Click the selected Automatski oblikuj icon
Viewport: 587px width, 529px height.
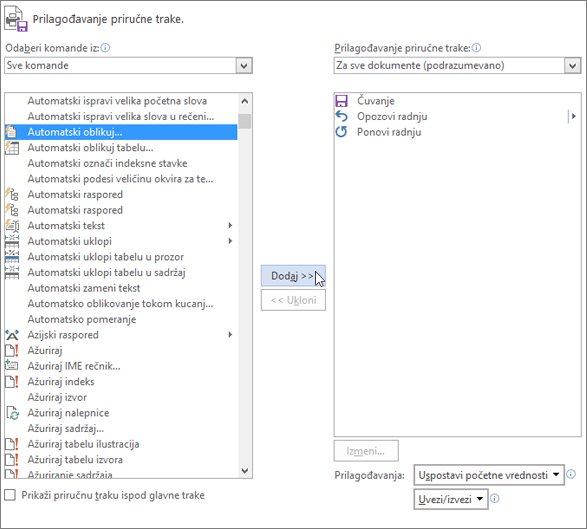(x=12, y=132)
